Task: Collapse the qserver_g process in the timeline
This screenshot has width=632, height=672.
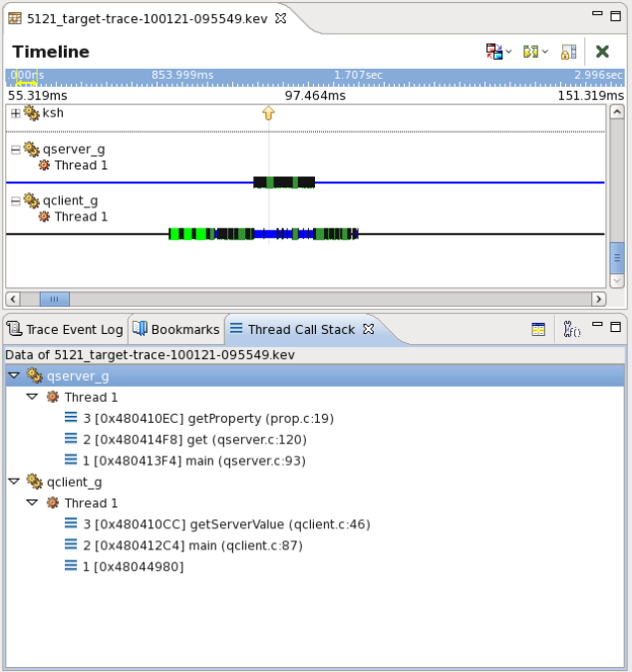Action: [15, 150]
